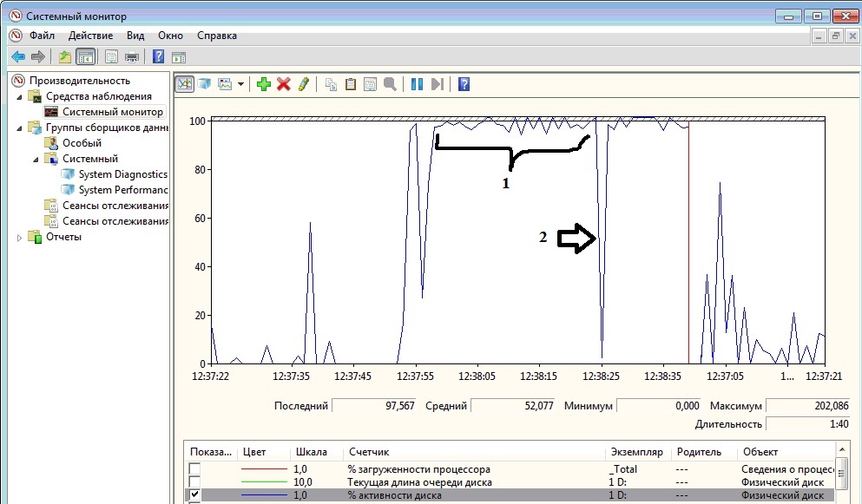
Task: Open help icon in monitor toolbar
Action: click(464, 84)
